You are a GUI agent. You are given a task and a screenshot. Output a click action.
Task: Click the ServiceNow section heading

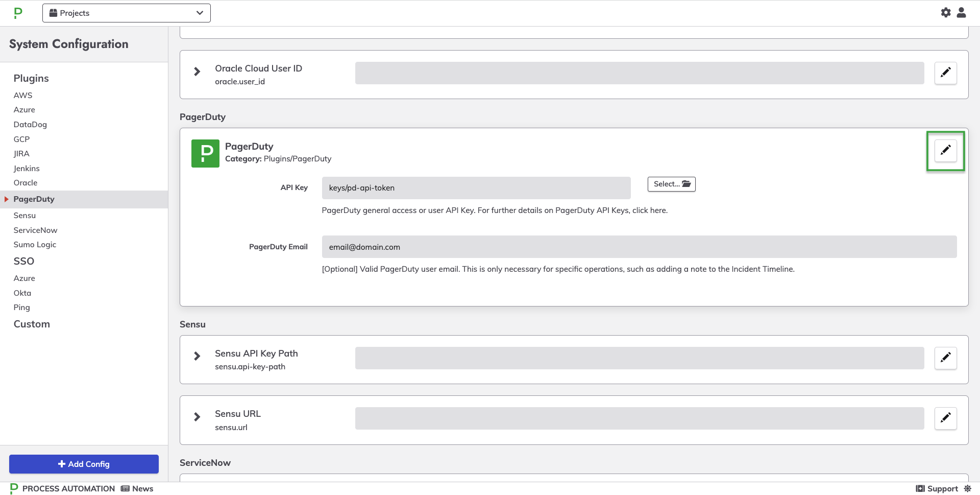click(x=205, y=463)
